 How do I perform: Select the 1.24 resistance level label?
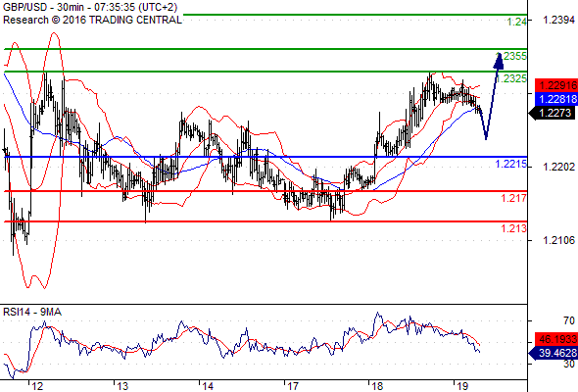point(517,23)
